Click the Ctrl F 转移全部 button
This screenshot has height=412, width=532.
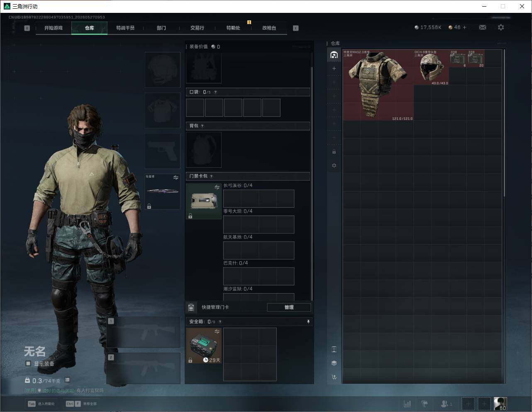click(81, 404)
